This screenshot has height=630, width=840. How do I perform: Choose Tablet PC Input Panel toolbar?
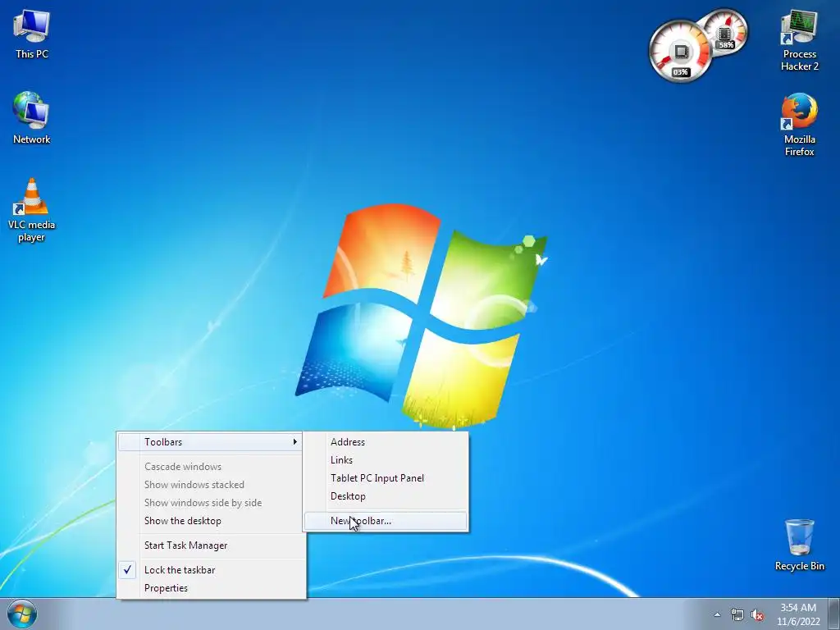click(x=386, y=478)
